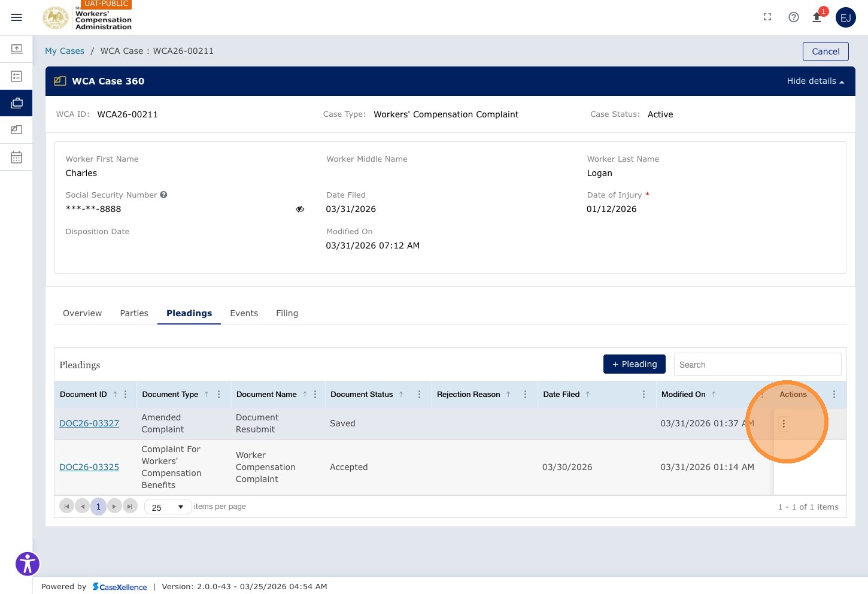Switch to the Filing tab
The width and height of the screenshot is (868, 594).
tap(287, 313)
